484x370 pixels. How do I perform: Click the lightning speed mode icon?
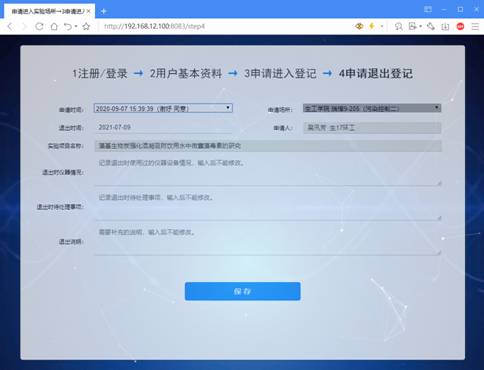[x=372, y=26]
